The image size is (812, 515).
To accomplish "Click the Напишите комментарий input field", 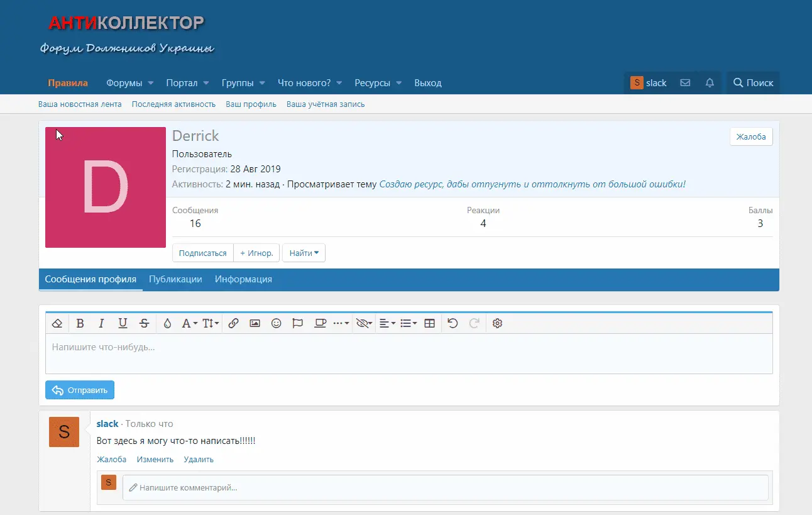I will (445, 487).
